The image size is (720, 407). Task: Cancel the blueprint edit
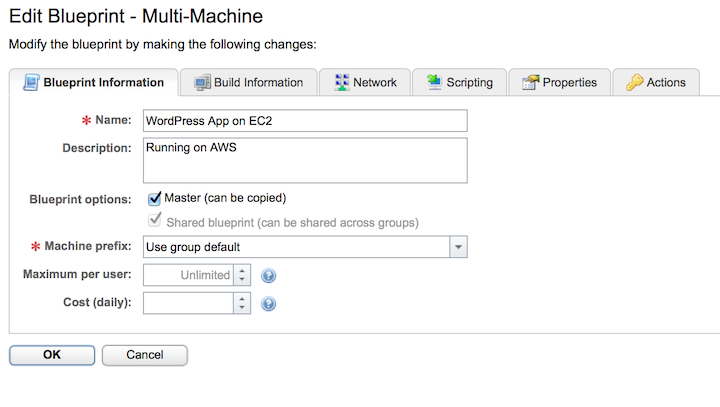144,355
